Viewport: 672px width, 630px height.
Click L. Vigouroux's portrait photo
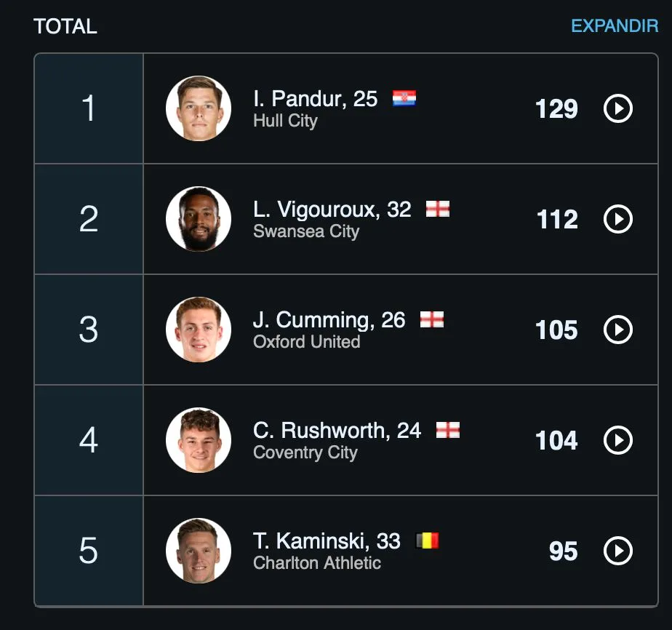click(198, 219)
